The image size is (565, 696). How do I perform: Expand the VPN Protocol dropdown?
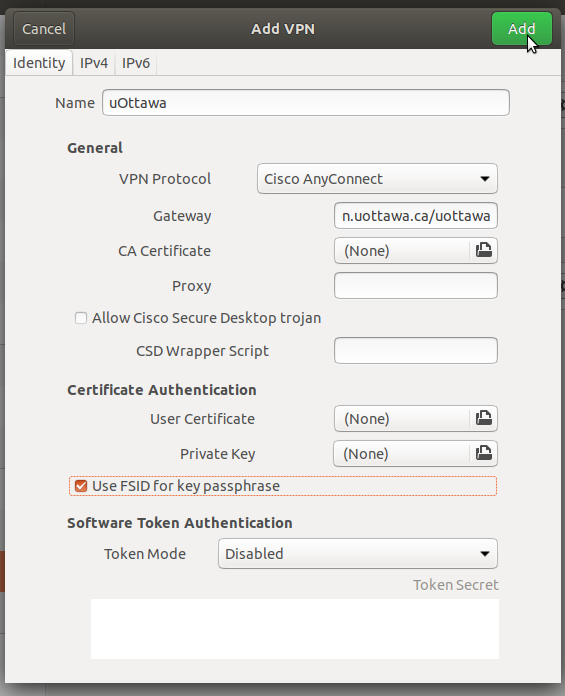(377, 178)
